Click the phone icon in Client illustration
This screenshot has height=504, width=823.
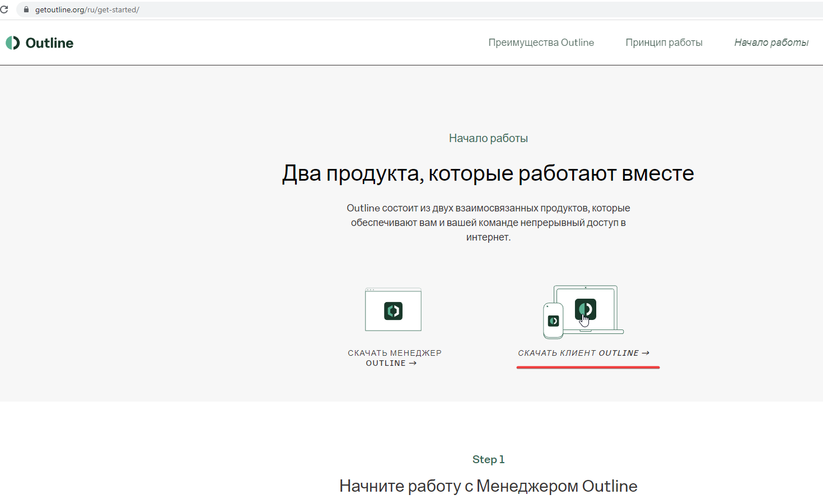553,321
